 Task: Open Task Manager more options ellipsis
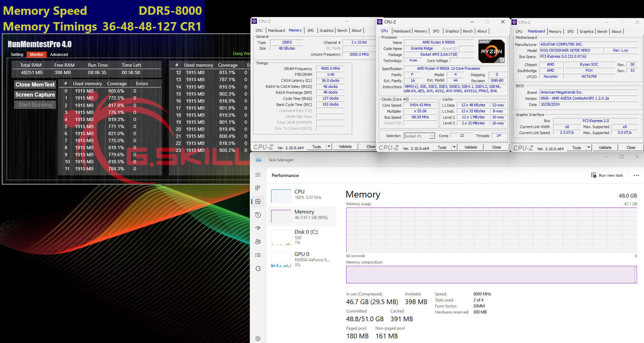636,175
